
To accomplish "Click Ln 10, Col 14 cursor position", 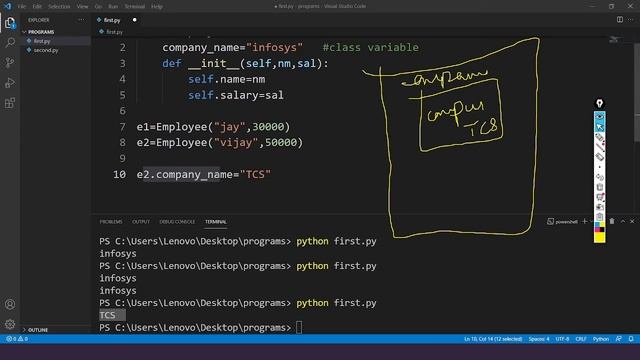I will [493, 339].
